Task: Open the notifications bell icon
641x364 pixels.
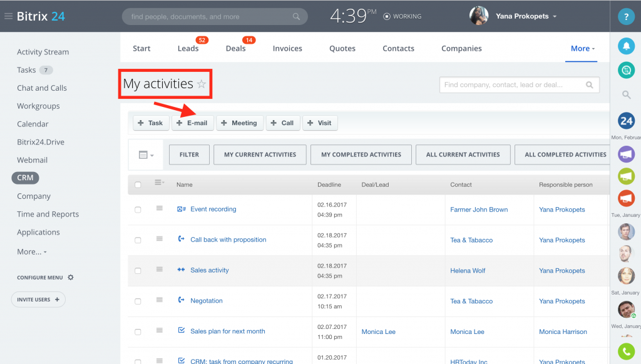Action: pos(626,46)
